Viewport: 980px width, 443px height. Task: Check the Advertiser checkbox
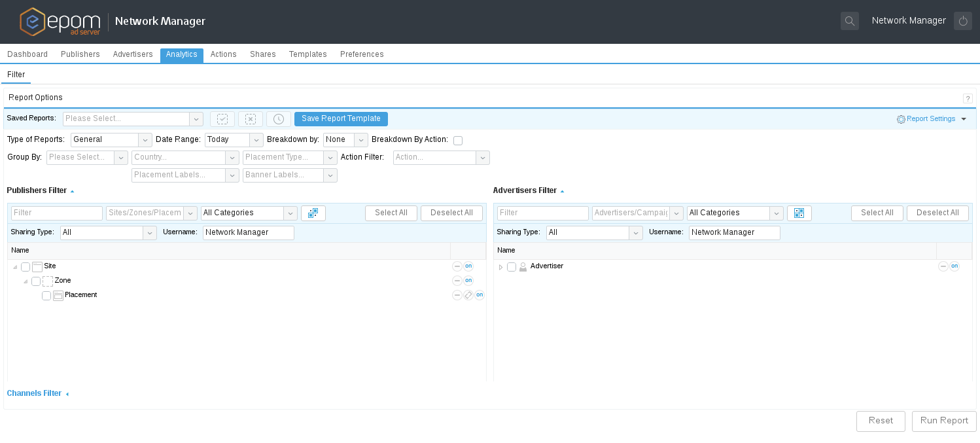[512, 267]
